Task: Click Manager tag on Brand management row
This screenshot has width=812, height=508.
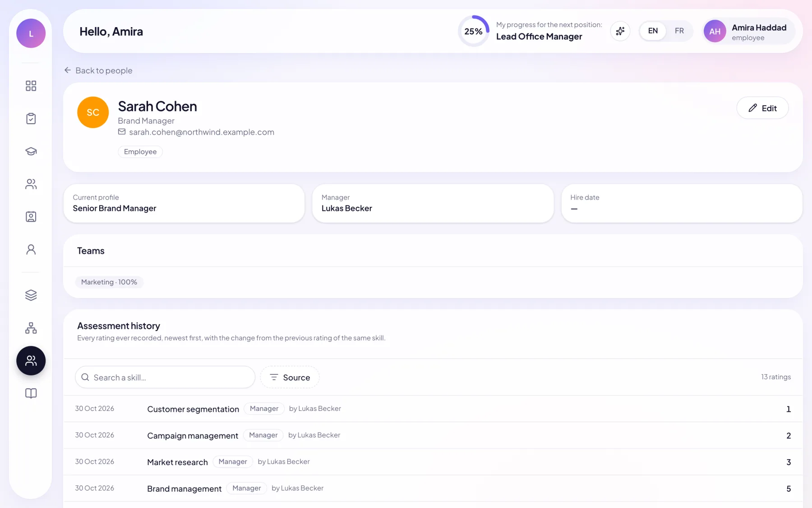Action: [247, 489]
